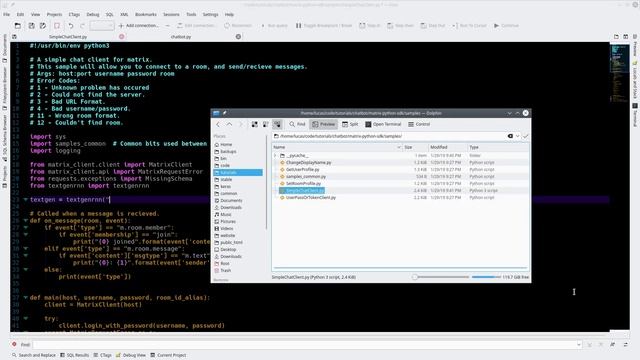The image size is (640, 360).
Task: Select ChangeDisplayName.py in Dolphin file list
Action: [x=309, y=162]
